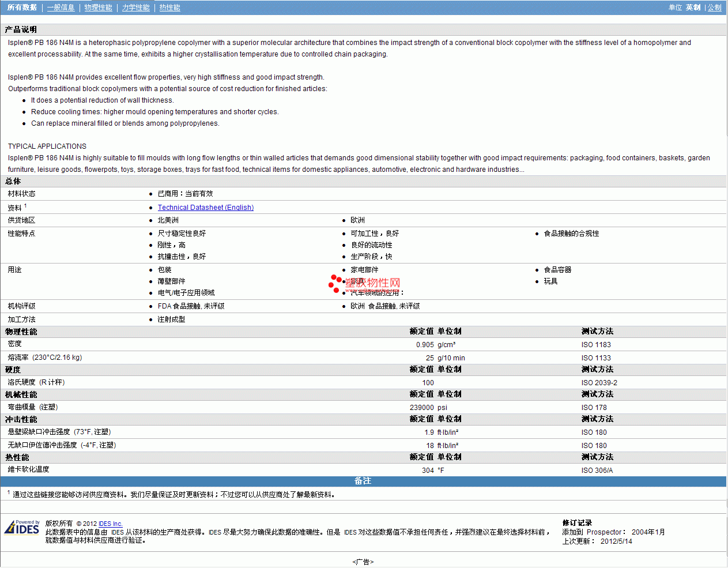Click the application 食品容器
Image resolution: width=728 pixels, height=568 pixels.
pos(557,270)
